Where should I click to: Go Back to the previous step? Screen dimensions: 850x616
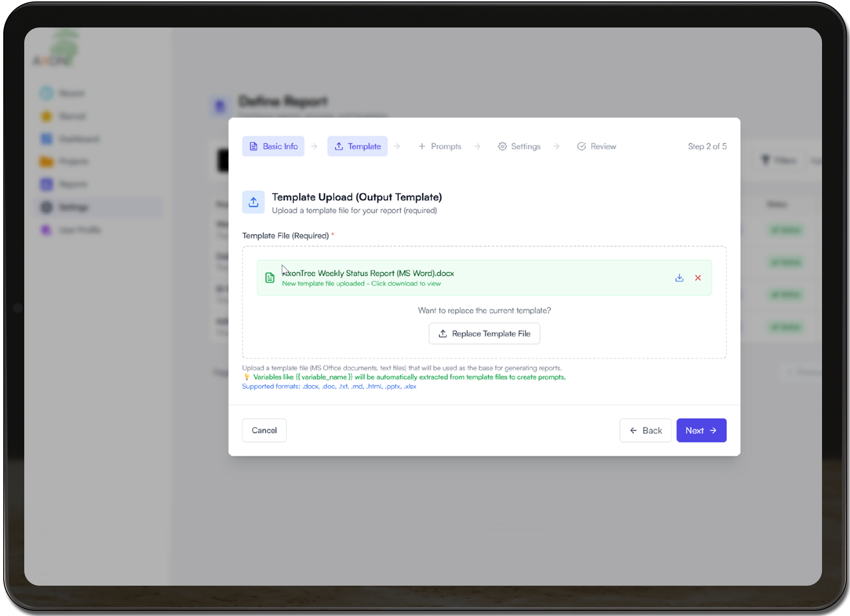(645, 430)
